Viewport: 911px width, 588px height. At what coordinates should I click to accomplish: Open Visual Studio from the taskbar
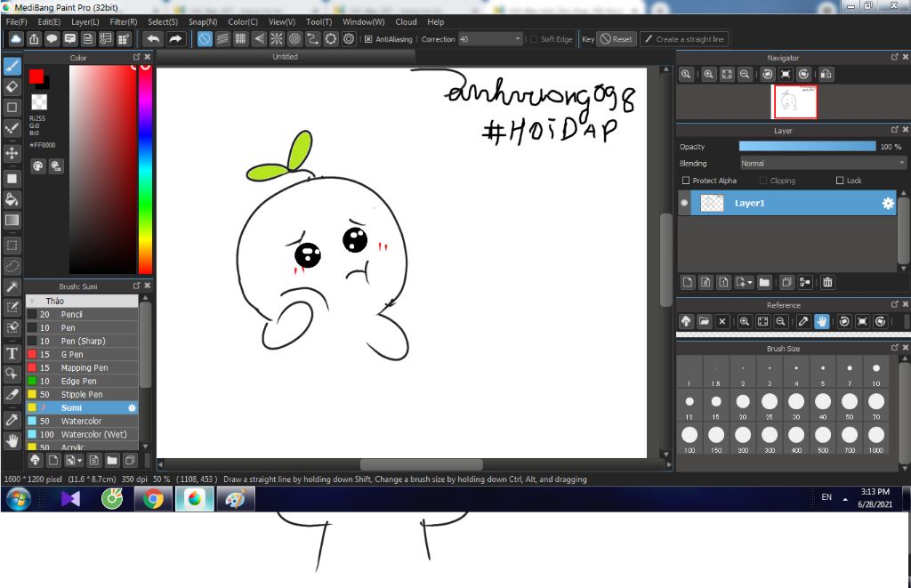pyautogui.click(x=70, y=499)
